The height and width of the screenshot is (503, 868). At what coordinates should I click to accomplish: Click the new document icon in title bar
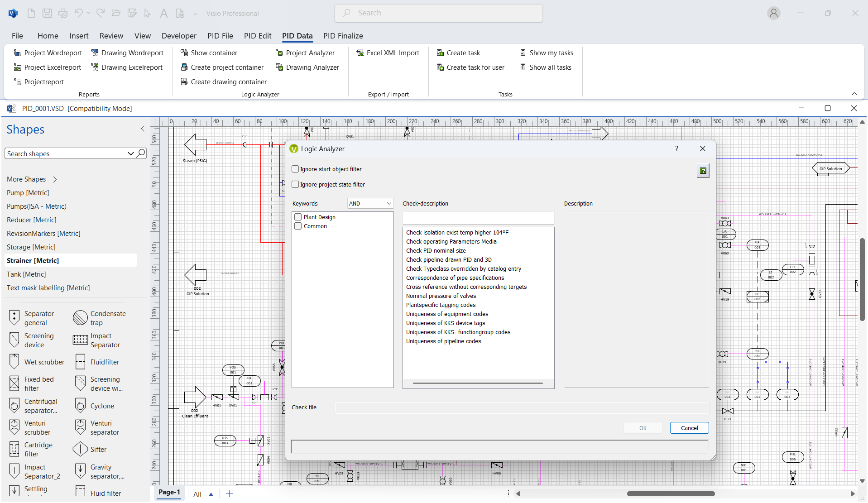(31, 13)
